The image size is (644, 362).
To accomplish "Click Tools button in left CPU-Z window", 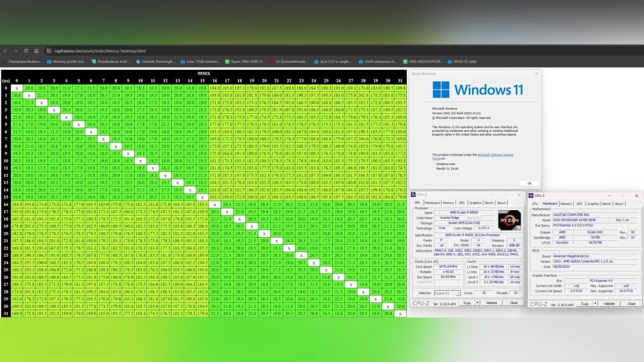I will [x=467, y=303].
